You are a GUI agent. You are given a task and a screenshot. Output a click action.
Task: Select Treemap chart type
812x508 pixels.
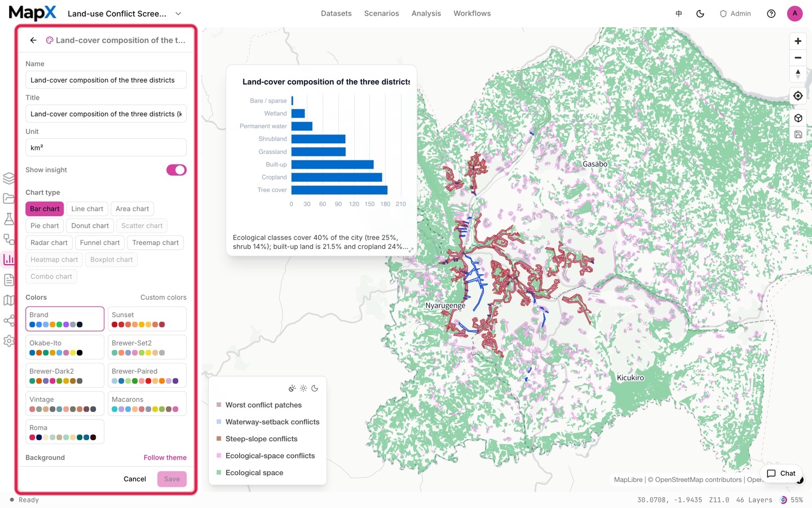pyautogui.click(x=156, y=243)
